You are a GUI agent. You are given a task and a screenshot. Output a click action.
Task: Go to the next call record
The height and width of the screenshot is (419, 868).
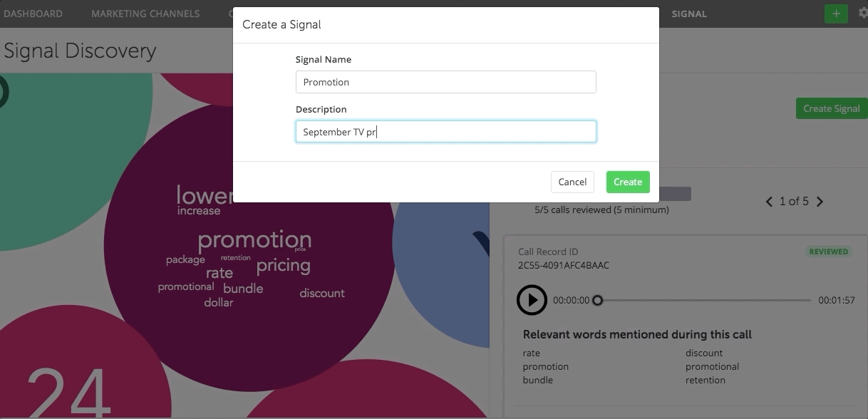pos(820,202)
